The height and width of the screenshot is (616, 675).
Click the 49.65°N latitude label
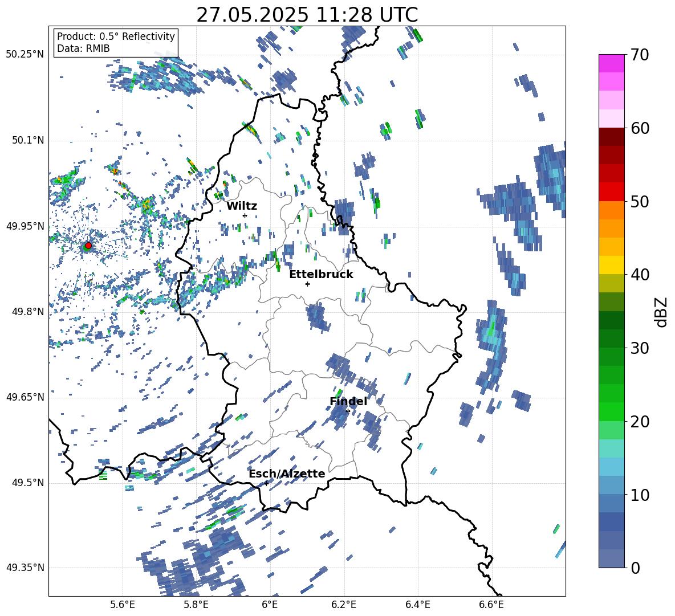(25, 397)
